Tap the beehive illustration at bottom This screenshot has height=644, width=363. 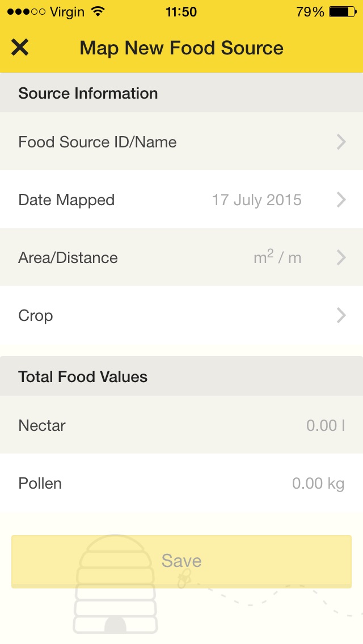(116, 584)
